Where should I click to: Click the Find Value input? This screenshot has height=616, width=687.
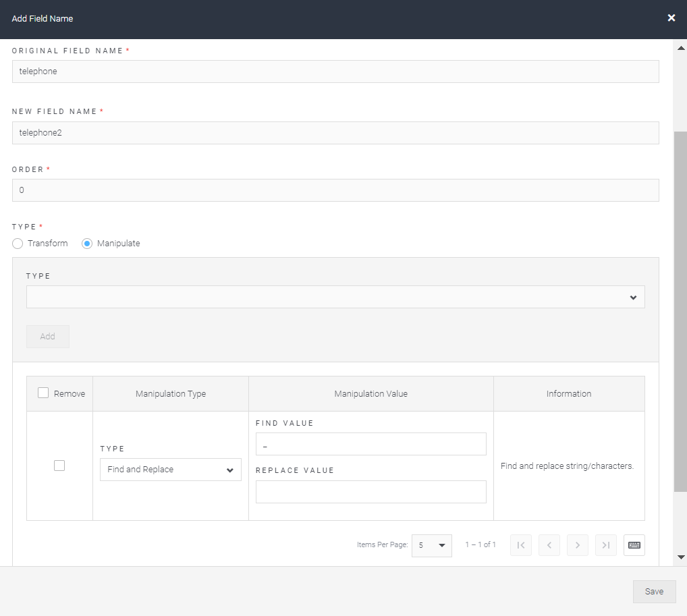pyautogui.click(x=370, y=444)
